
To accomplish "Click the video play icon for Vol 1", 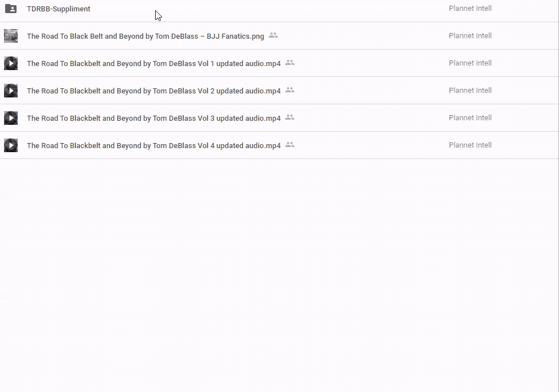I will click(11, 63).
